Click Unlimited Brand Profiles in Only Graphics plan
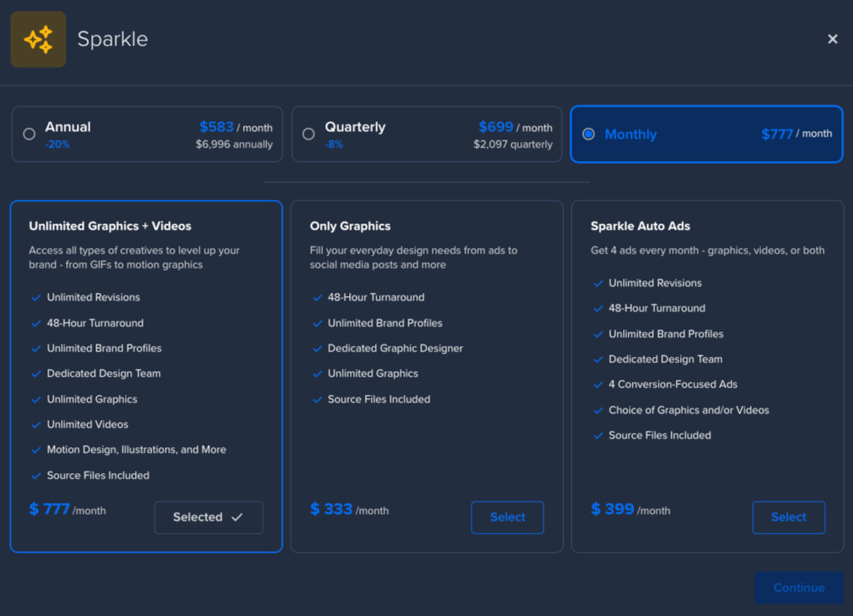Viewport: 853px width, 616px height. pyautogui.click(x=385, y=323)
